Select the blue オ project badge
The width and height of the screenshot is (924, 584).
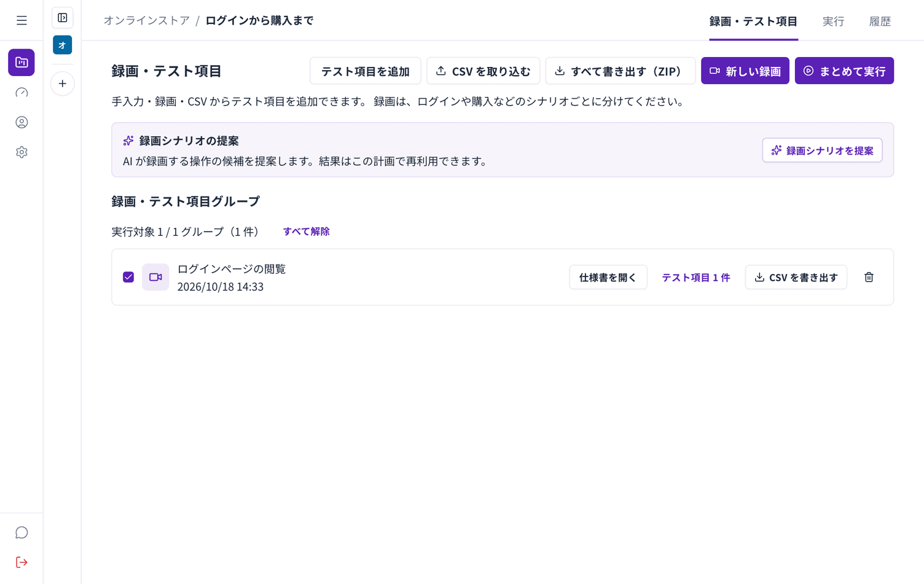click(x=63, y=45)
